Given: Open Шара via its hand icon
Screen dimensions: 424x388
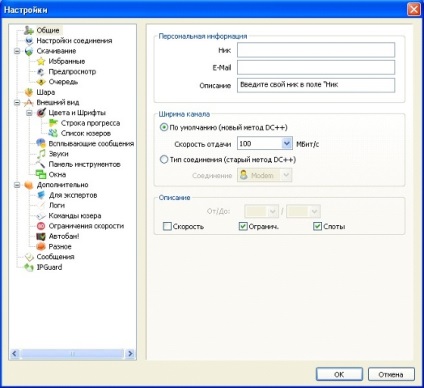Looking at the screenshot, I should click(x=29, y=92).
